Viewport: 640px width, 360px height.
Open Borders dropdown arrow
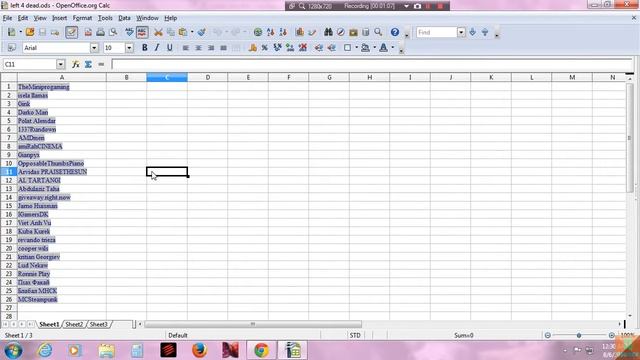pos(356,48)
